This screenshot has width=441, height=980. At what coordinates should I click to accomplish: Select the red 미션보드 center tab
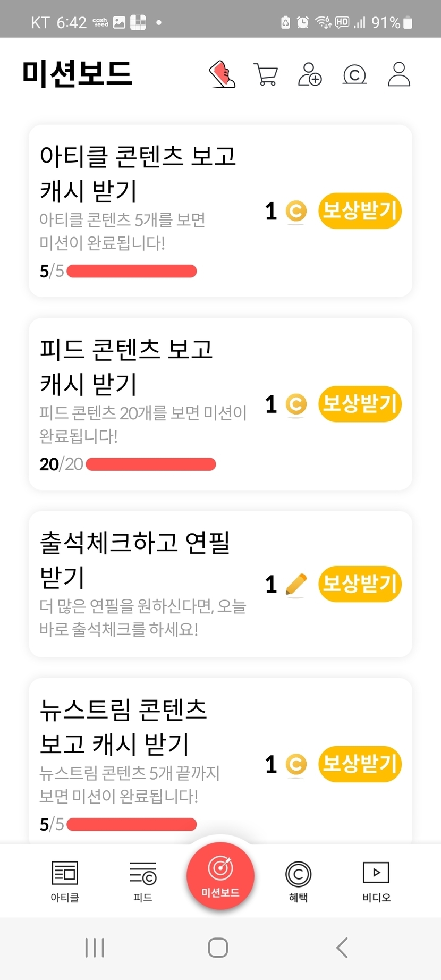(x=220, y=875)
